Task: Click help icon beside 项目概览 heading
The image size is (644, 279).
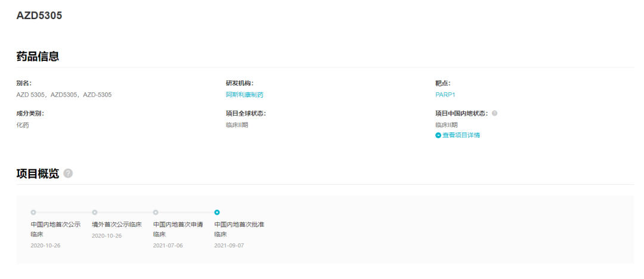Action: click(x=68, y=173)
